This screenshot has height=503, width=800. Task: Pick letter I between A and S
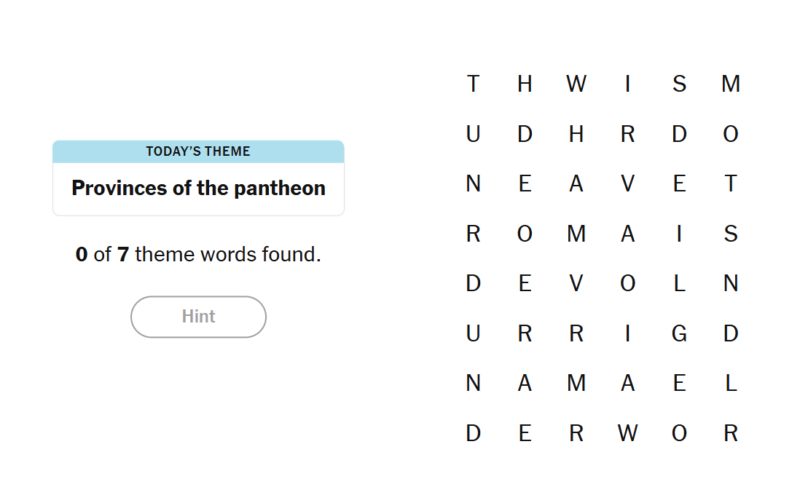click(x=679, y=234)
